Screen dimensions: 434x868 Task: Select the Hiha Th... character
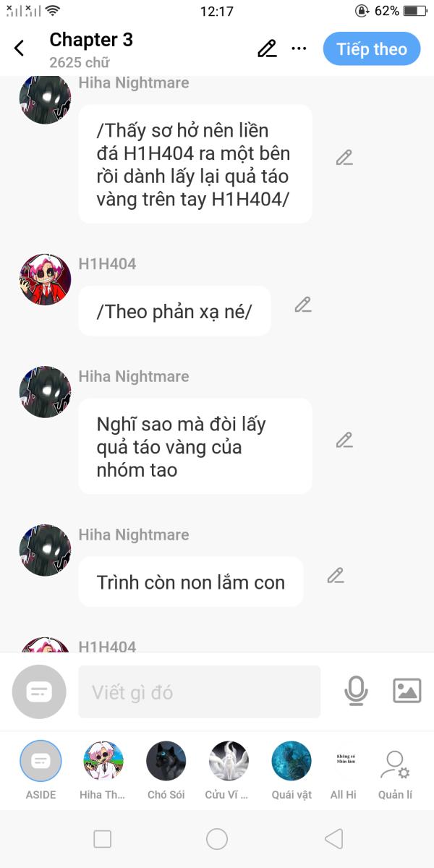(103, 770)
